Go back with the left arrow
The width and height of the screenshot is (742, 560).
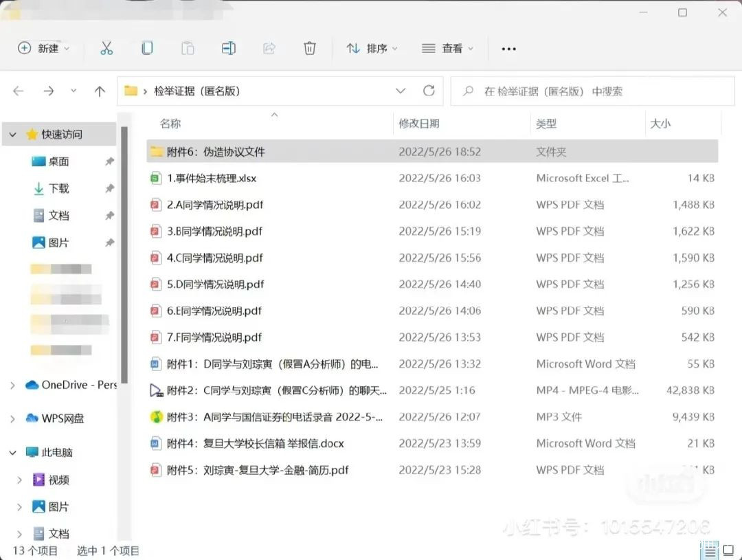(19, 91)
